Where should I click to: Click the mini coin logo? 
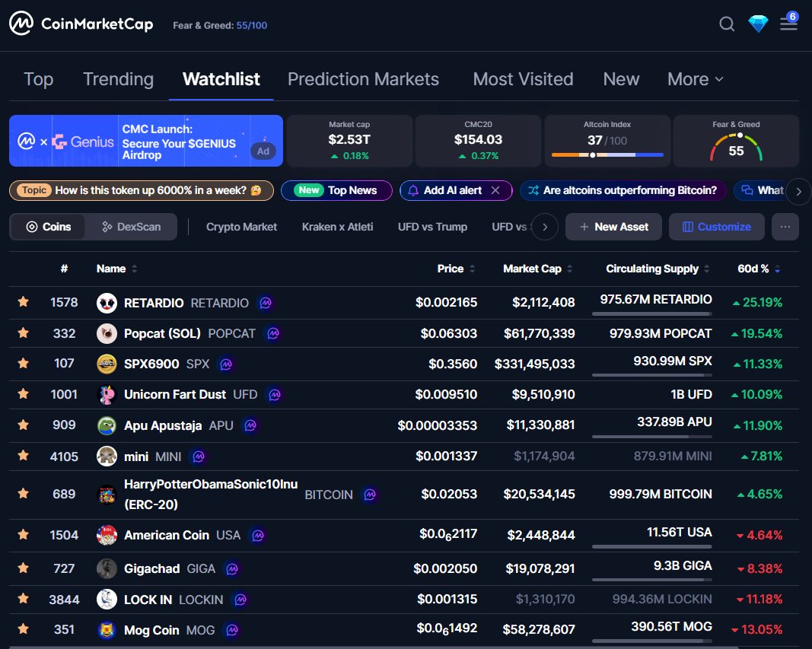coord(107,457)
